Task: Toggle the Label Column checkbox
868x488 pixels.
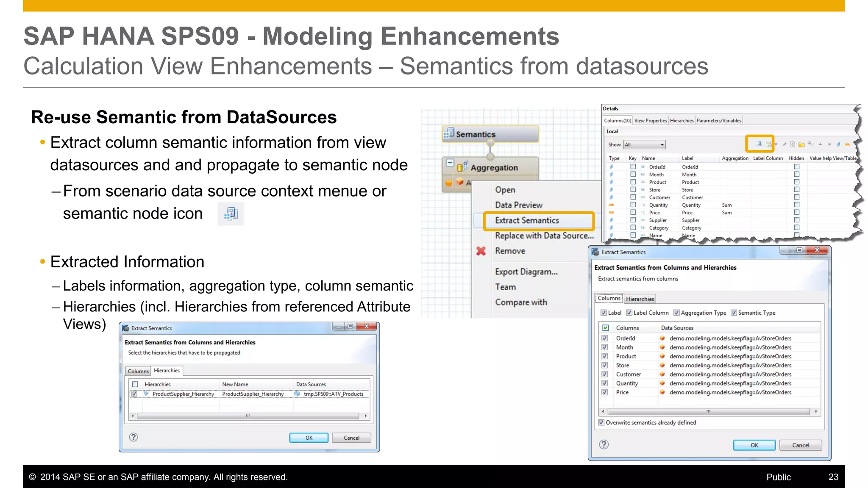Action: [629, 313]
